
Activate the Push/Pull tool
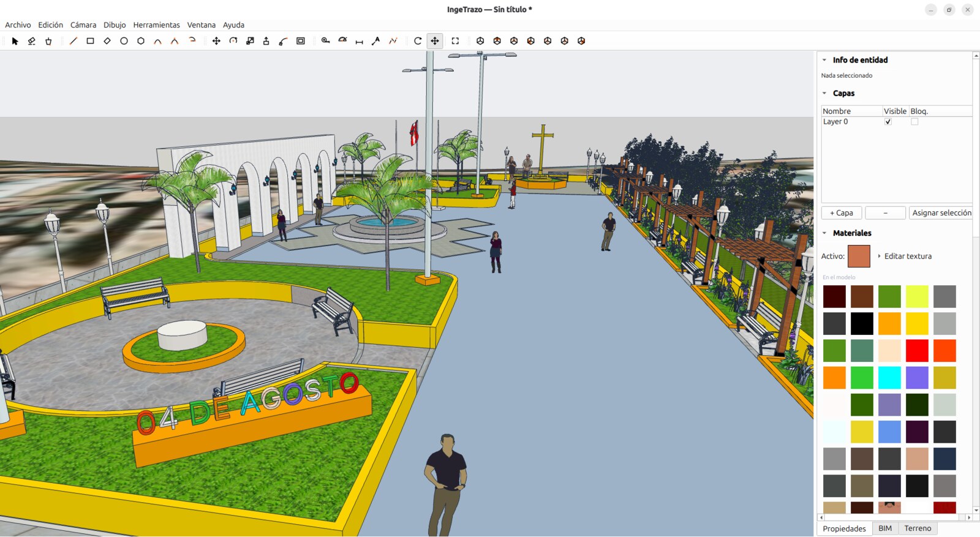pyautogui.click(x=266, y=41)
